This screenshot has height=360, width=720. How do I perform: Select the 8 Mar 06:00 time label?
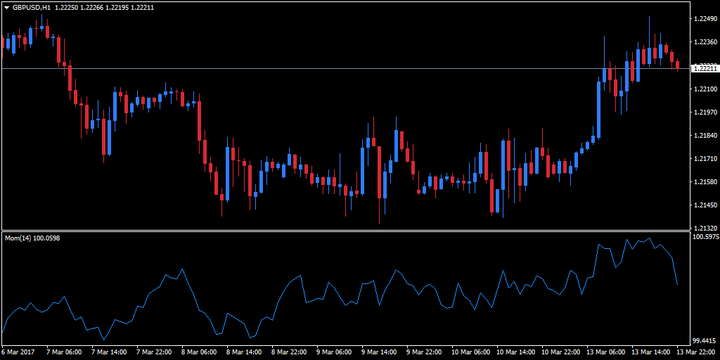coord(198,352)
